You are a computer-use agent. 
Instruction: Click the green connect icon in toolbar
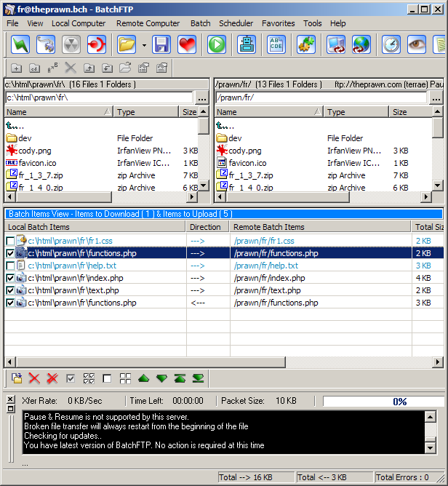point(23,44)
